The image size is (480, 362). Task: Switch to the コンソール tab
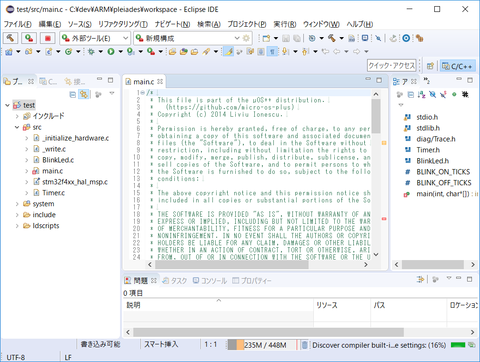210,281
